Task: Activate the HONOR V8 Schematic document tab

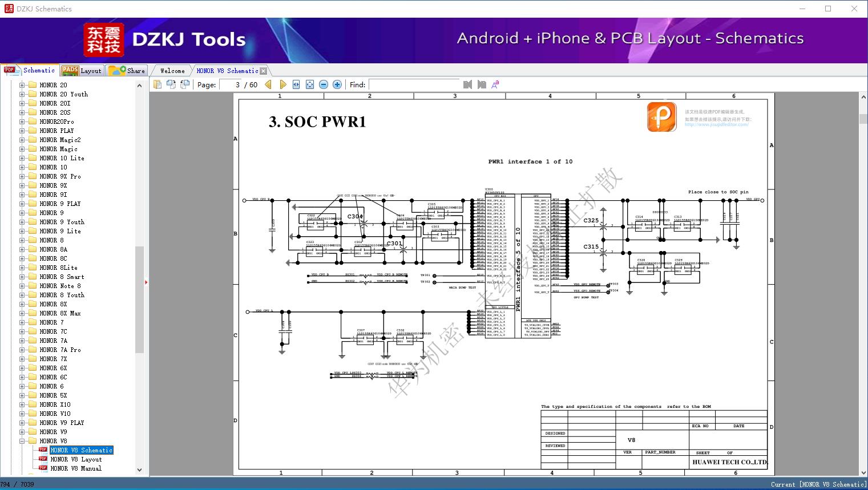Action: (x=227, y=71)
